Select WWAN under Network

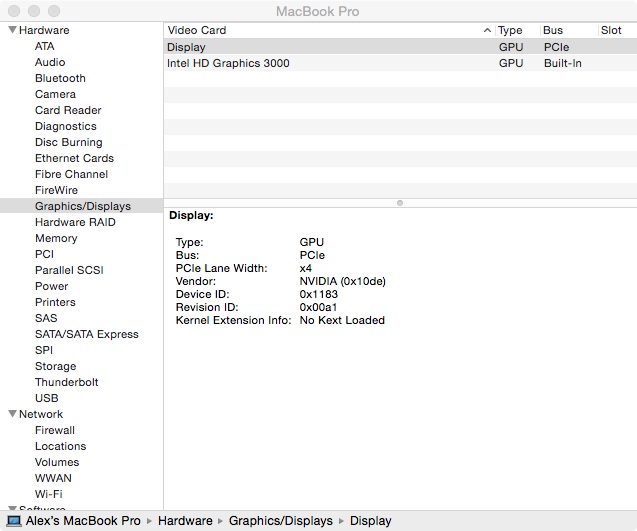53,478
